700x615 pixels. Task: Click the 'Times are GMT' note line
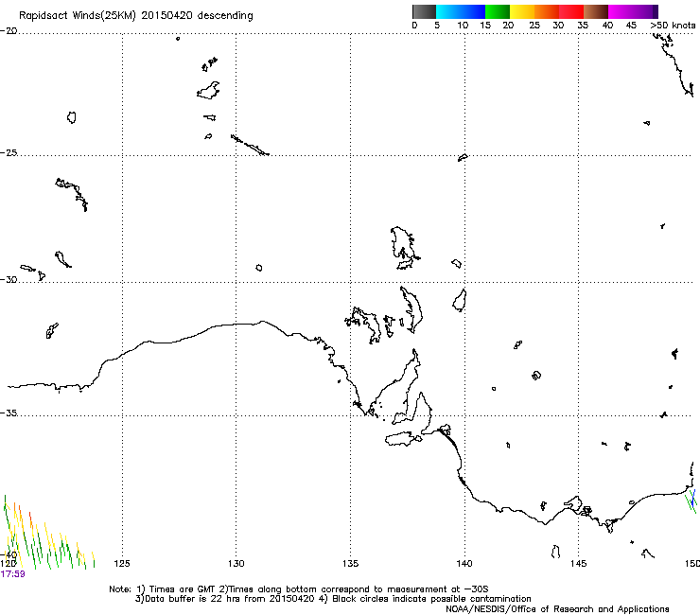point(298,589)
